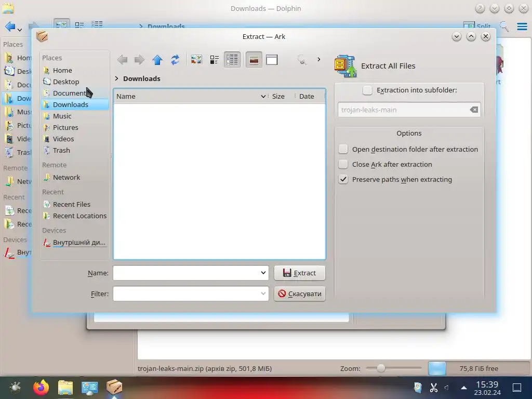532x399 pixels.
Task: Select Documents in the Extract dialog Places
Action: [x=75, y=93]
